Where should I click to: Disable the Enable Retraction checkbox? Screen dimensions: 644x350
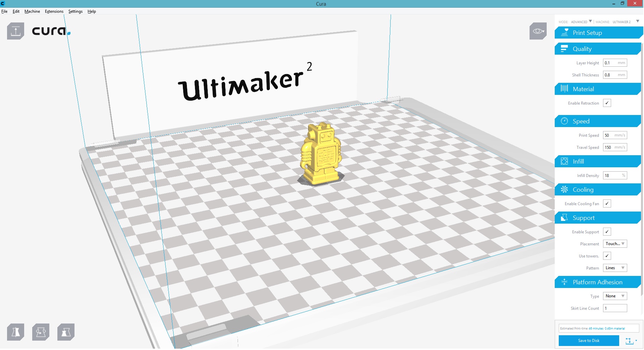point(607,103)
